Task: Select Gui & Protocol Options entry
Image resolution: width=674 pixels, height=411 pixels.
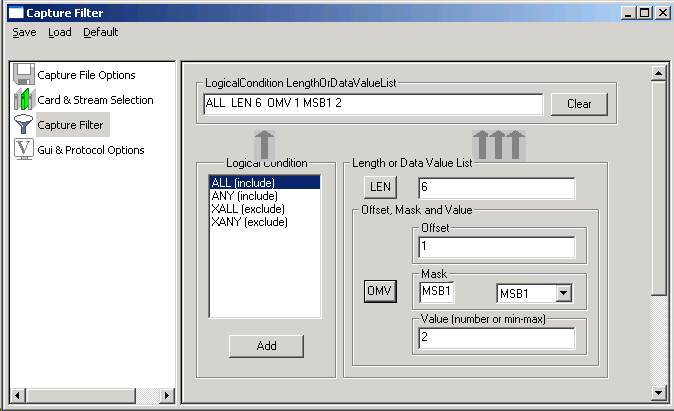Action: pyautogui.click(x=91, y=150)
